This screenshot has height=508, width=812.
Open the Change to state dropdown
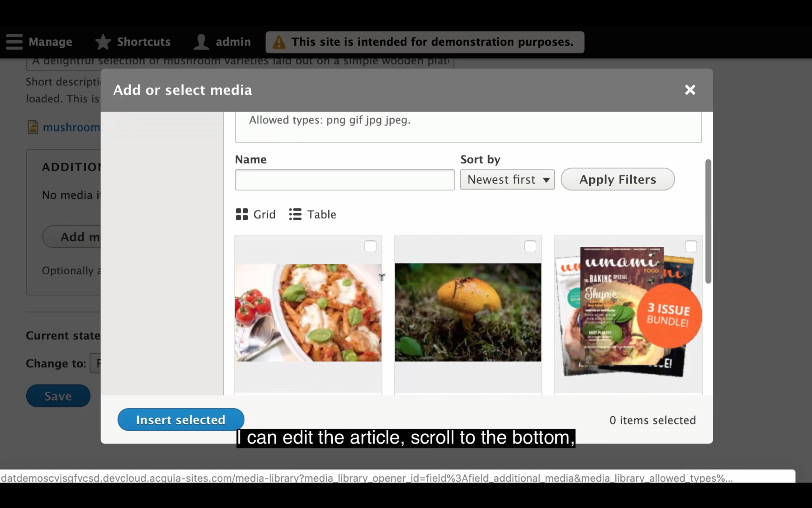click(x=95, y=363)
